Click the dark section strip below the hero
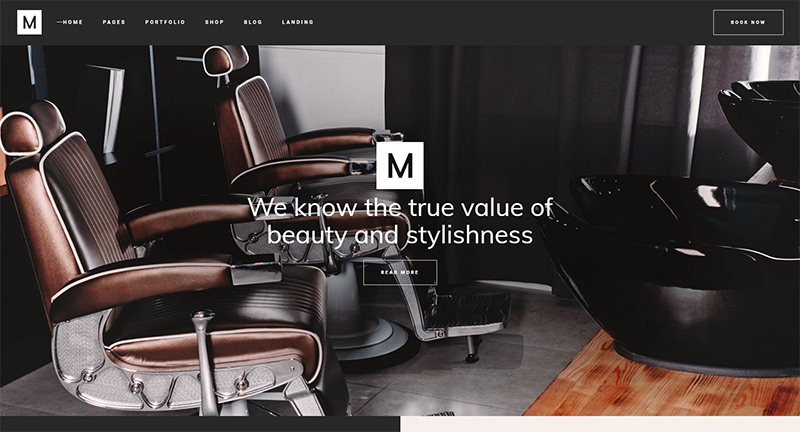Screen dimensions: 800x432 tap(200, 424)
